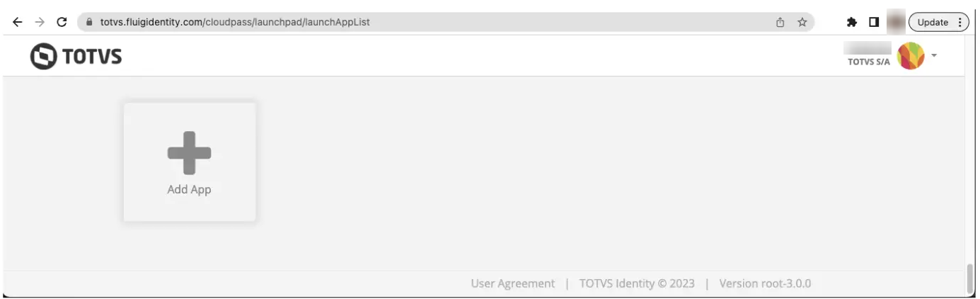
Task: Click the Add App tile label
Action: tap(189, 189)
